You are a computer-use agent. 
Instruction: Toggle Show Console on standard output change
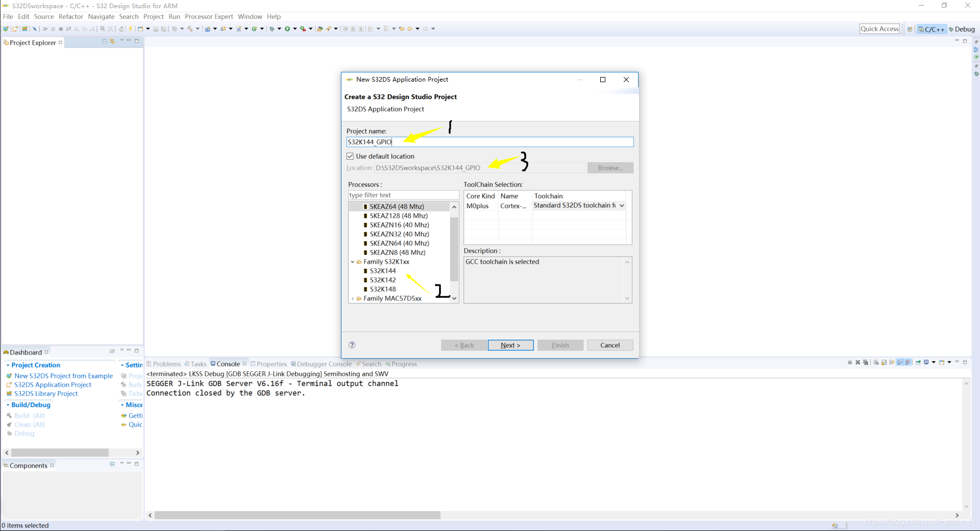tap(900, 363)
